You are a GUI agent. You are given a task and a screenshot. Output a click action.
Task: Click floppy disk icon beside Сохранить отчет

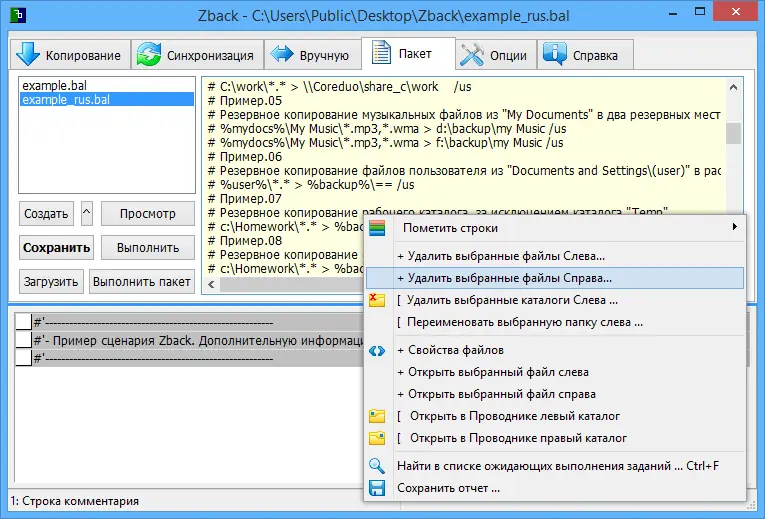(377, 488)
